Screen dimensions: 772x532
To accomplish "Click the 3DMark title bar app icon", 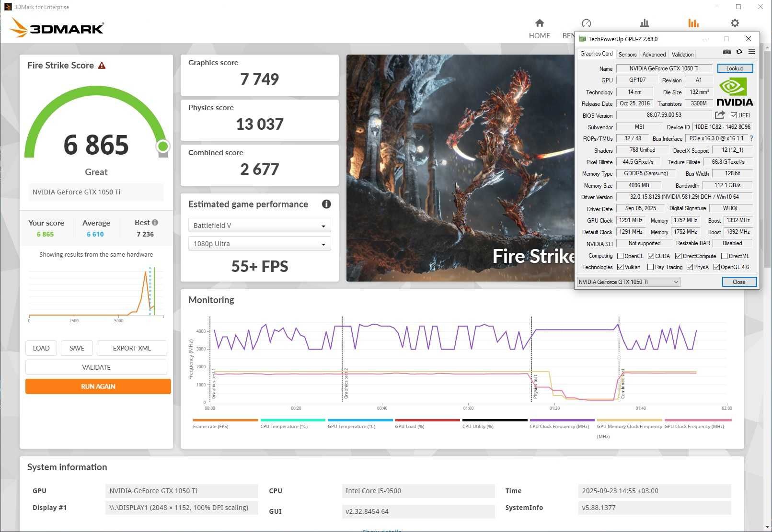I will point(8,7).
